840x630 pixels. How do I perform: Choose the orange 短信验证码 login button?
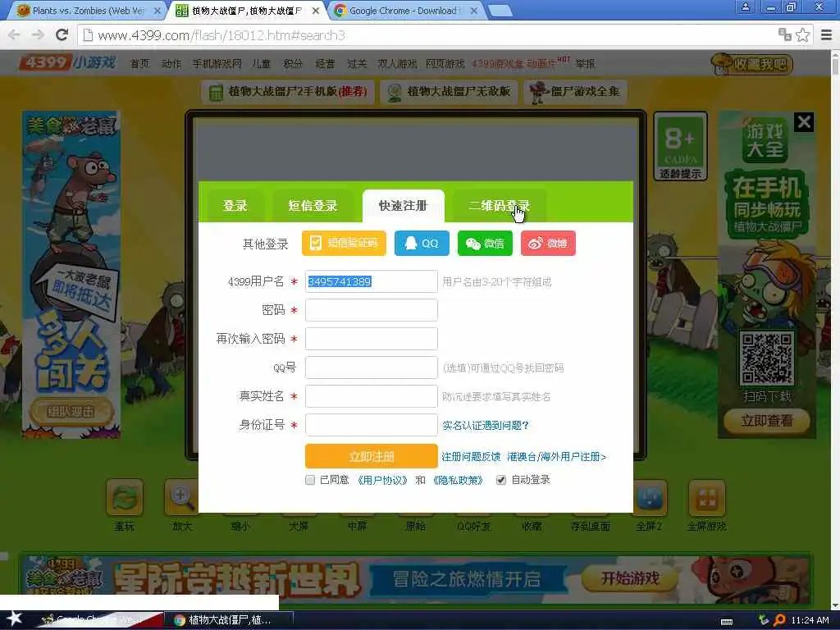point(344,243)
